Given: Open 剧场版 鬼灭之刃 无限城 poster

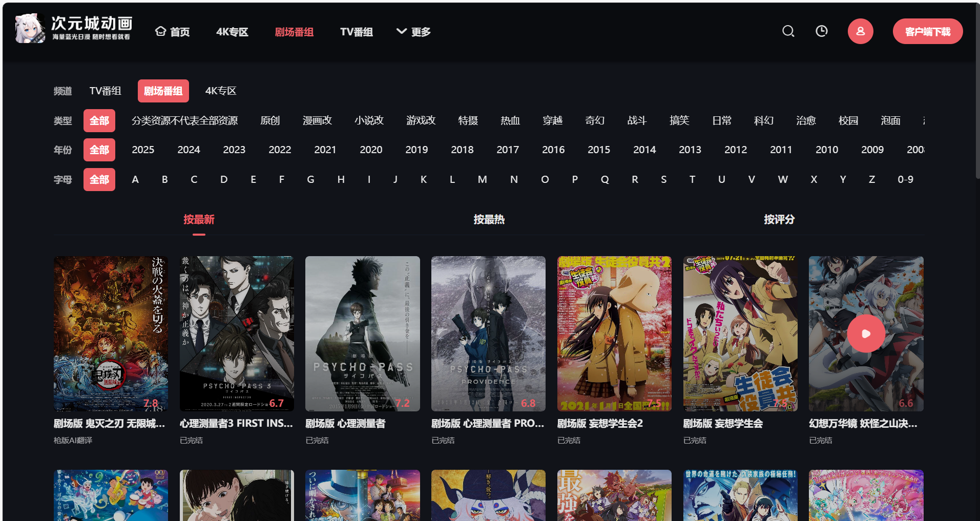Looking at the screenshot, I should click(111, 334).
